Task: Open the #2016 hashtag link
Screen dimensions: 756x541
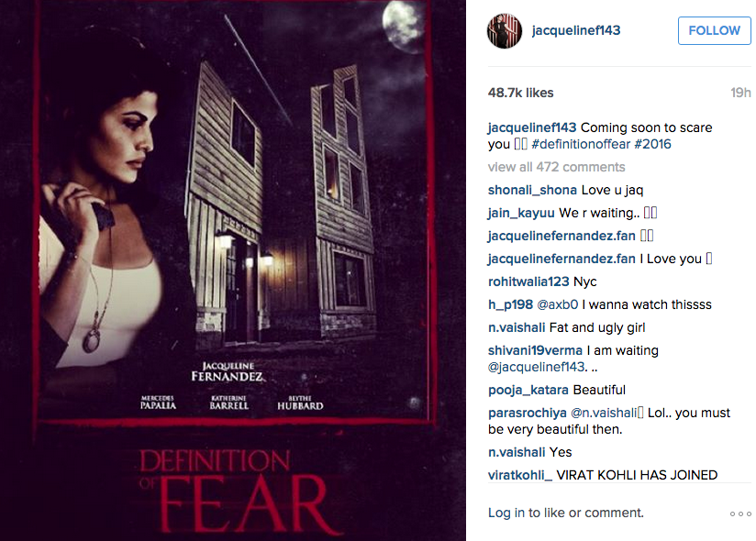Action: [x=653, y=144]
